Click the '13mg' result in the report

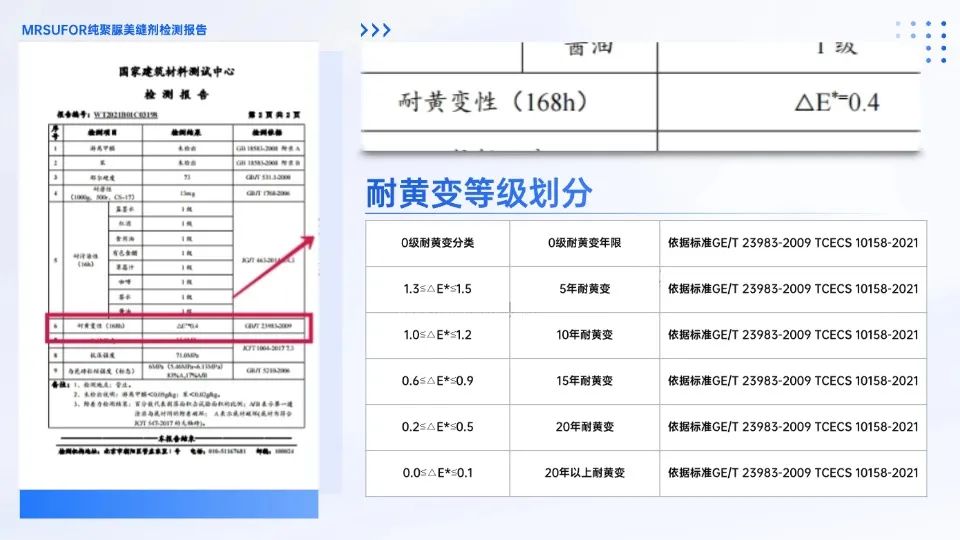187,193
